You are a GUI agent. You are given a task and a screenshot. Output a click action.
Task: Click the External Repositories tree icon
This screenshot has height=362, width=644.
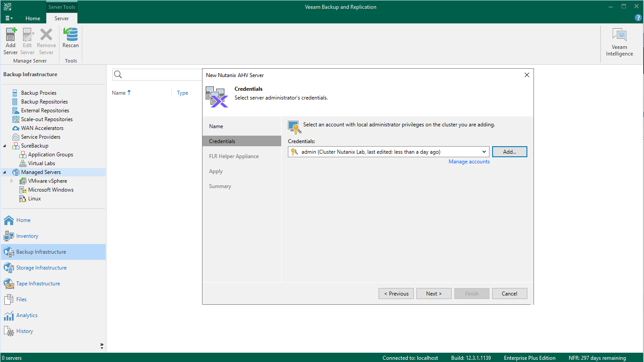tap(15, 111)
